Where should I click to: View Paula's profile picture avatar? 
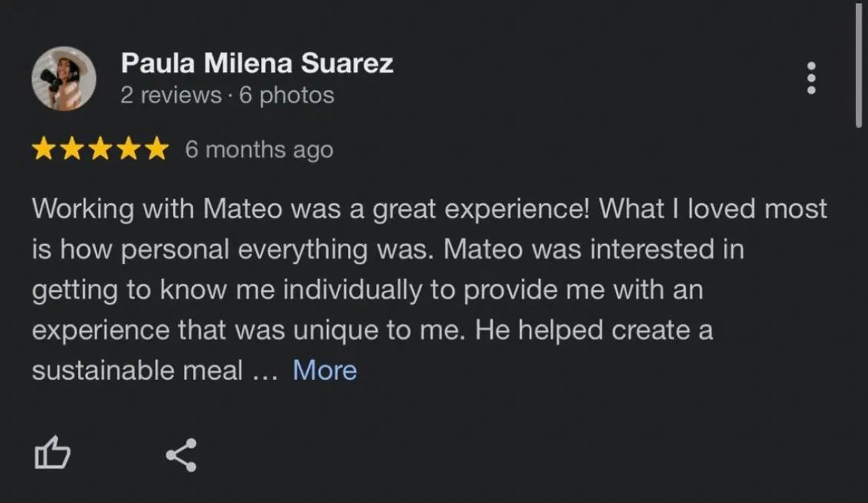coord(64,79)
